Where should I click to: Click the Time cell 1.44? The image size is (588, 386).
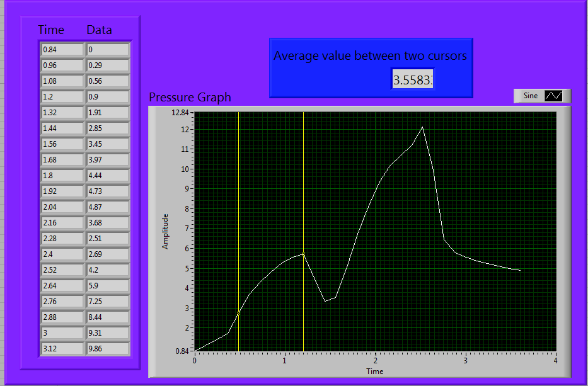tap(62, 128)
